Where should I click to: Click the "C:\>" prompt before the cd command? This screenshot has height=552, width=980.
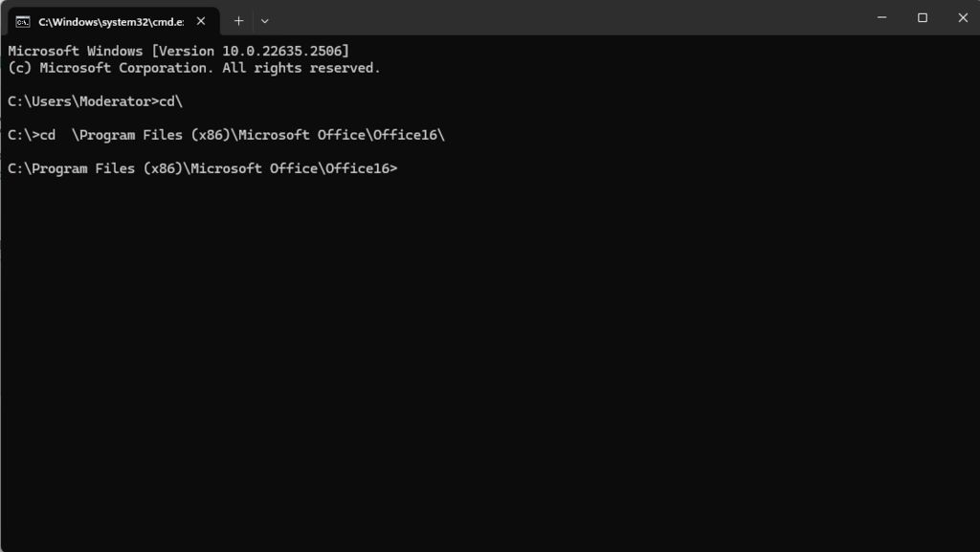23,135
